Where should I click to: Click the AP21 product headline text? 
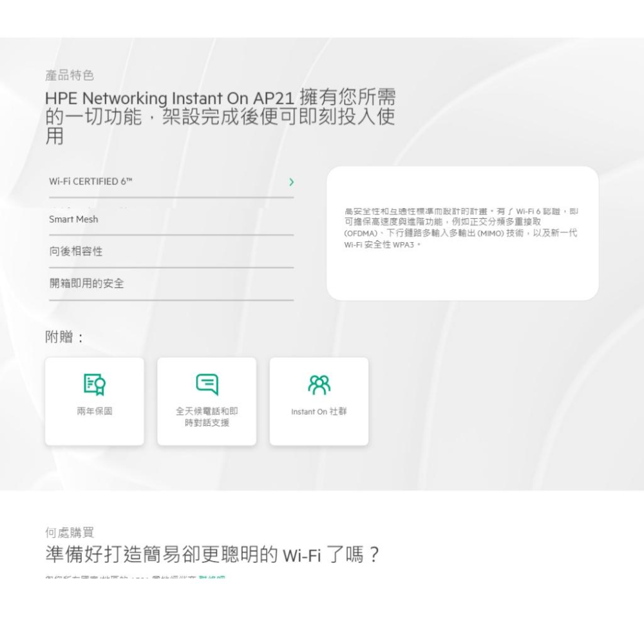coord(219,116)
